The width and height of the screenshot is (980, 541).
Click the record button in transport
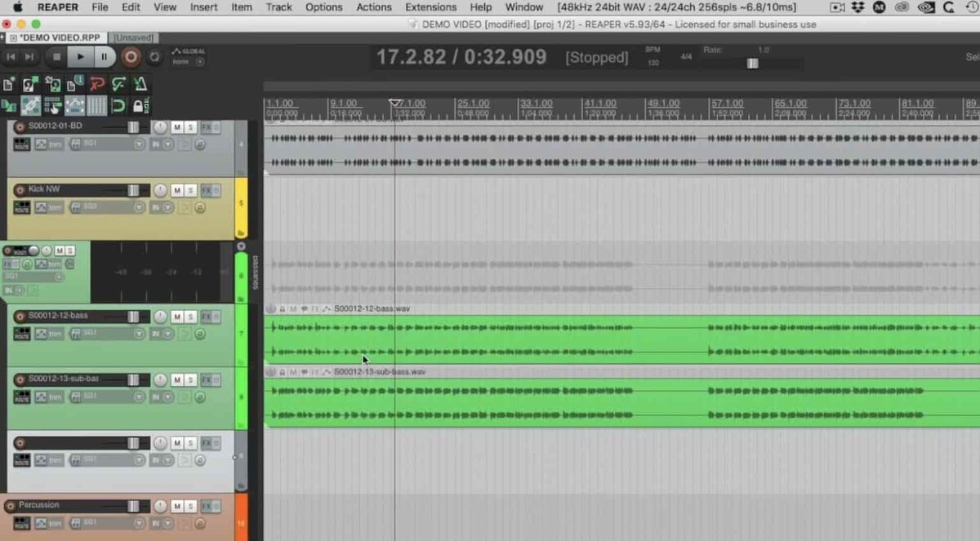131,57
